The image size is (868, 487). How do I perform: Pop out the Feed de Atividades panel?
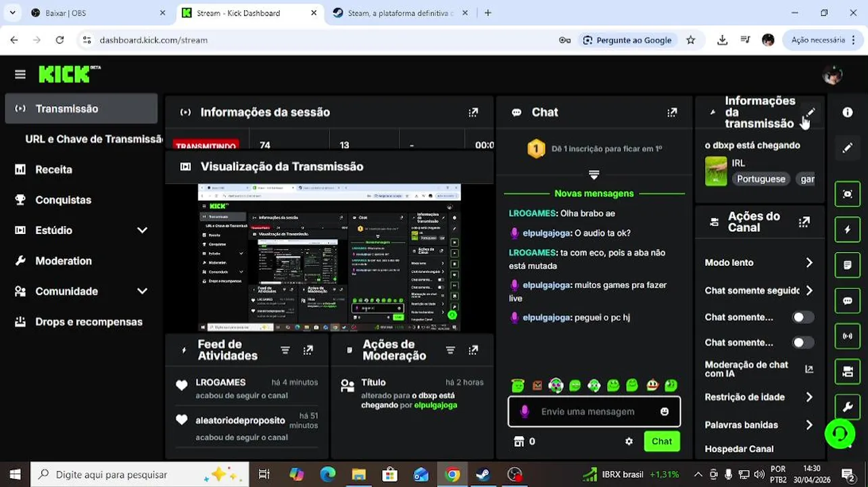point(308,350)
